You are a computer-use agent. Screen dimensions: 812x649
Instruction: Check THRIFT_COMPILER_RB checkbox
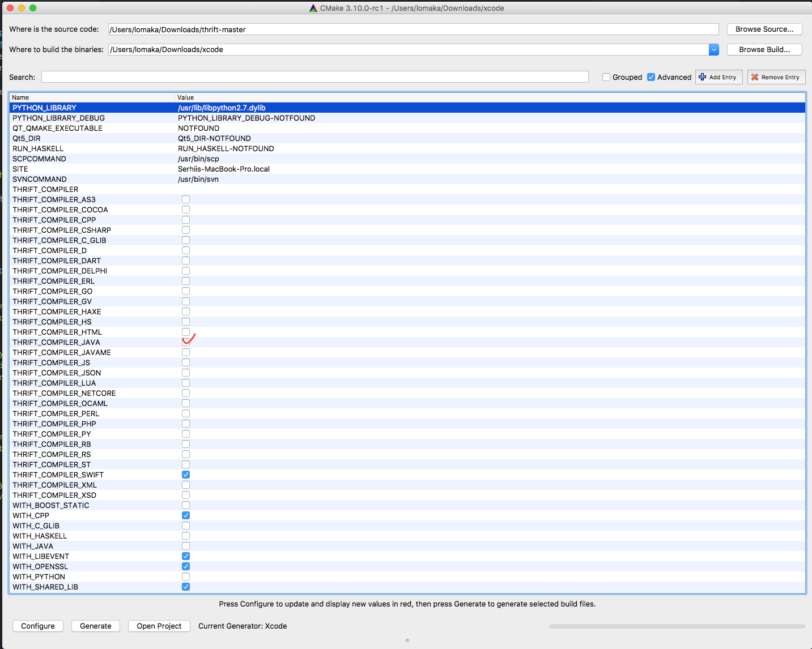[x=186, y=444]
